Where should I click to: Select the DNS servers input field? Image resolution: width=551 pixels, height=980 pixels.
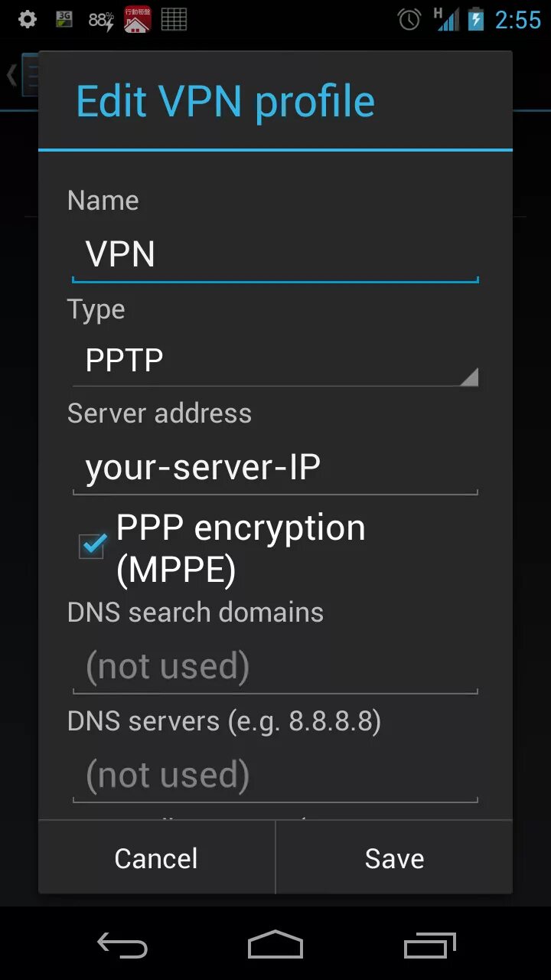275,776
